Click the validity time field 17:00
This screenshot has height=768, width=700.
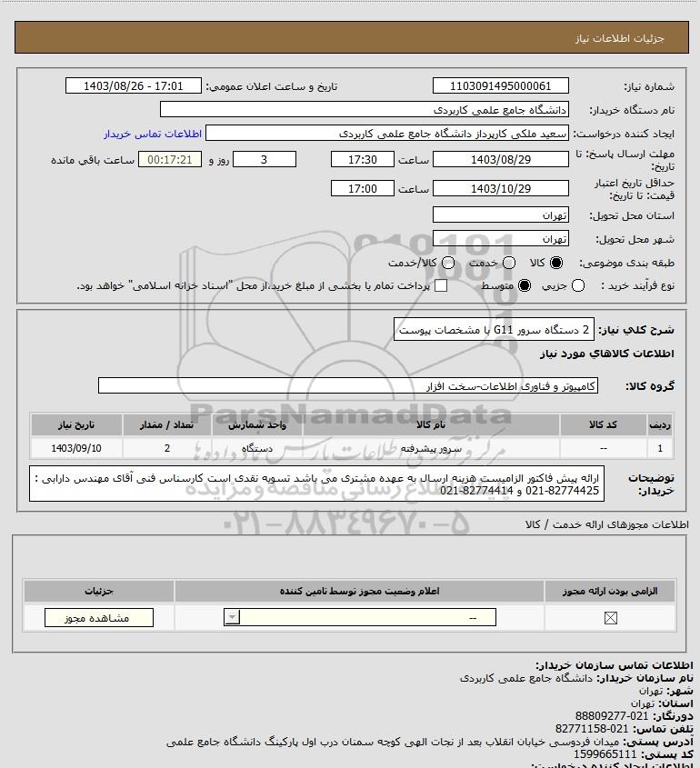pyautogui.click(x=363, y=188)
